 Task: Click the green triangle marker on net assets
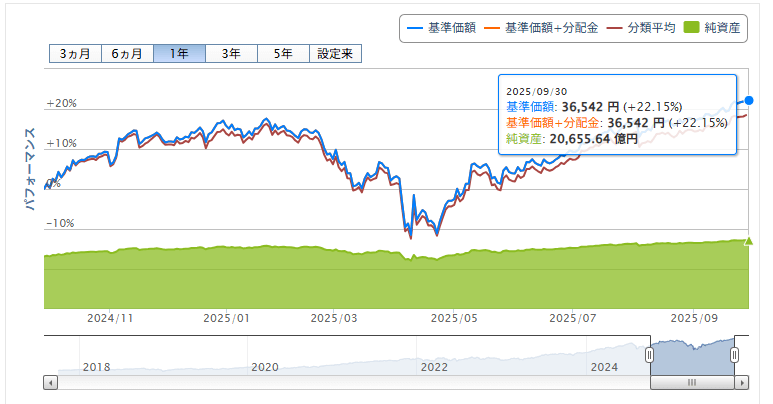(747, 240)
